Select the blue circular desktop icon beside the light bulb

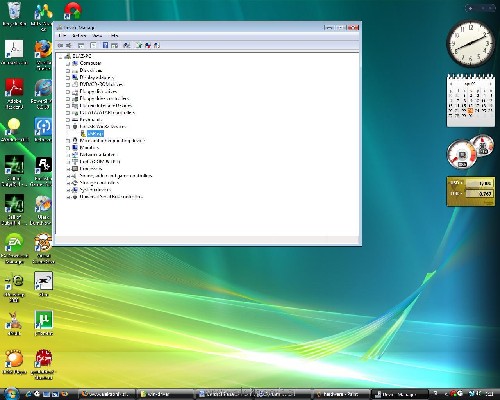44,127
